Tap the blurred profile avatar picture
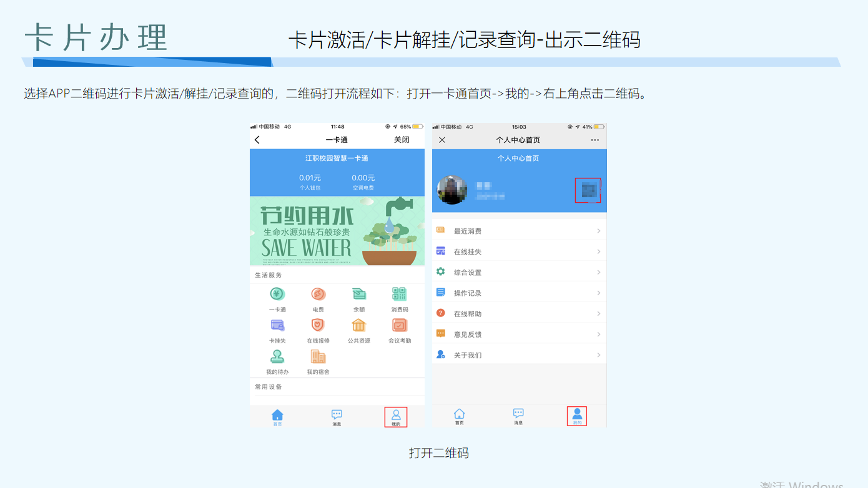 point(452,190)
